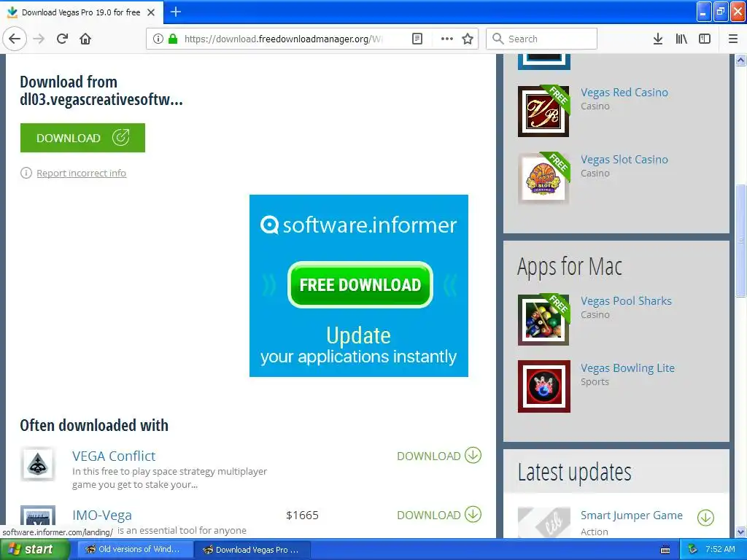
Task: Show sidebars icon in toolbar
Action: point(705,39)
